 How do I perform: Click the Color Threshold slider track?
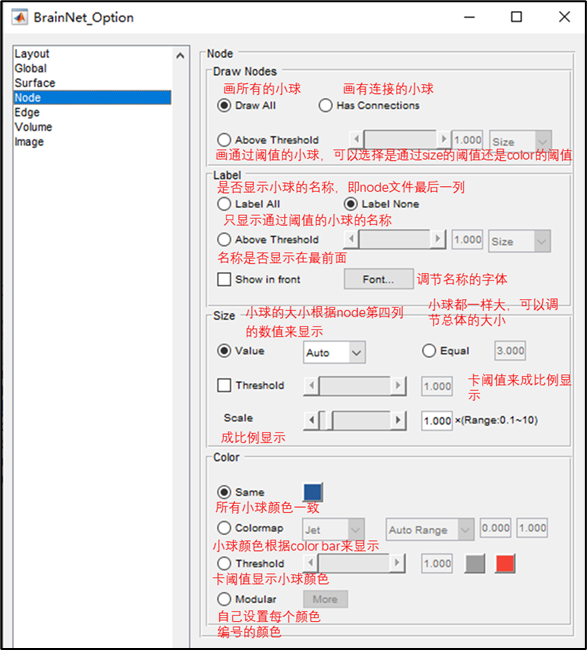[x=354, y=563]
